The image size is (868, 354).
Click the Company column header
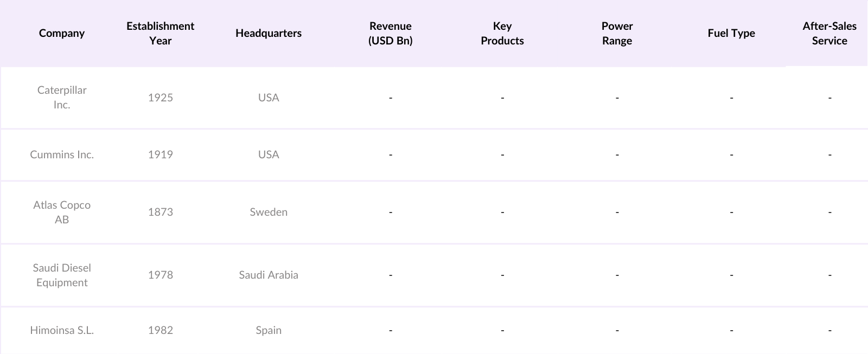click(62, 33)
